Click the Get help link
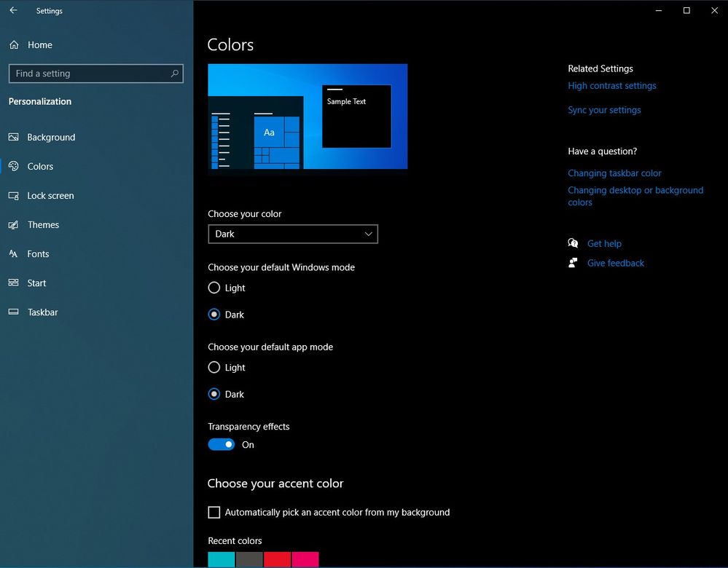Screen dimensions: 728x568 [604, 244]
